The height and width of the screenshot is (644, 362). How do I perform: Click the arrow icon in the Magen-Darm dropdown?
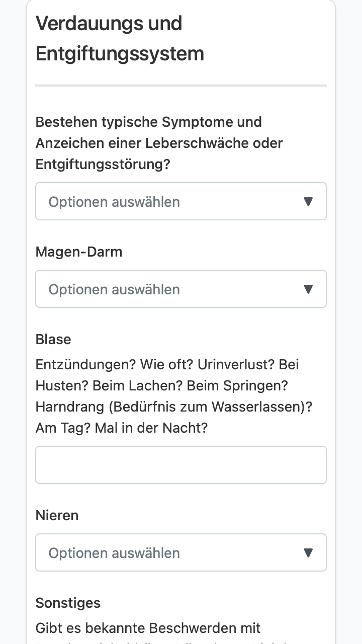point(309,289)
